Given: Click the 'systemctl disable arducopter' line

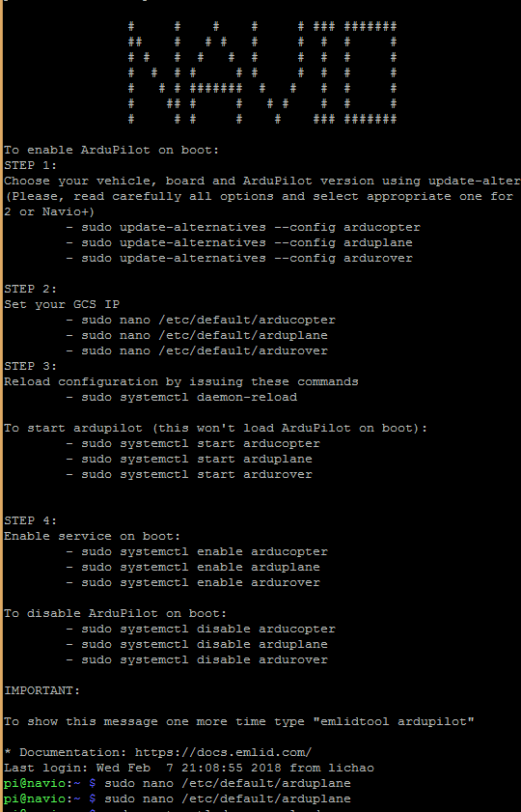Looking at the screenshot, I should coord(201,630).
